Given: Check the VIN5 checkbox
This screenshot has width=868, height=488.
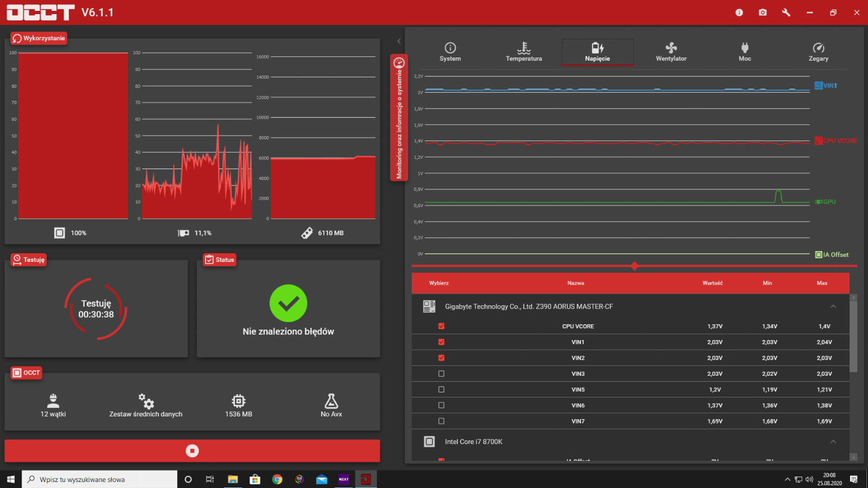Looking at the screenshot, I should point(441,389).
